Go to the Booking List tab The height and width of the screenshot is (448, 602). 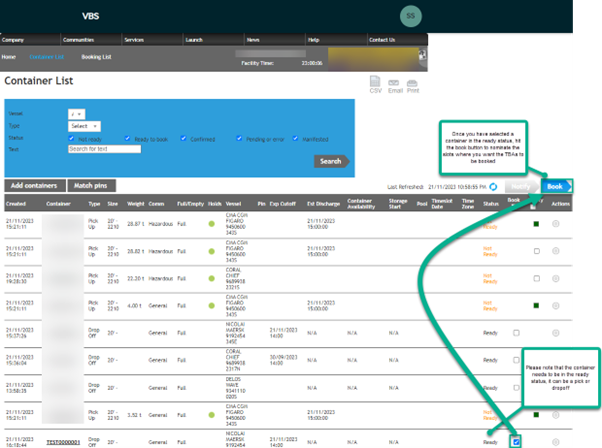[x=96, y=57]
